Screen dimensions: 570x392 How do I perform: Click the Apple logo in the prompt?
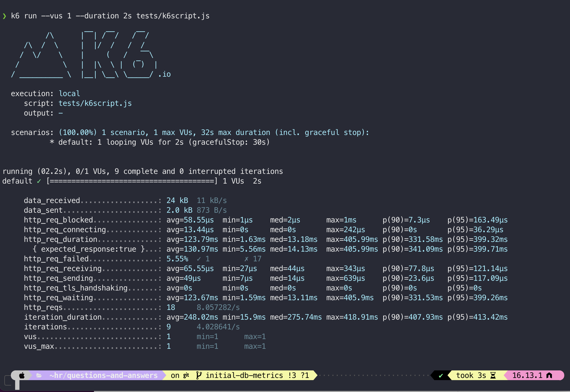[x=22, y=375]
